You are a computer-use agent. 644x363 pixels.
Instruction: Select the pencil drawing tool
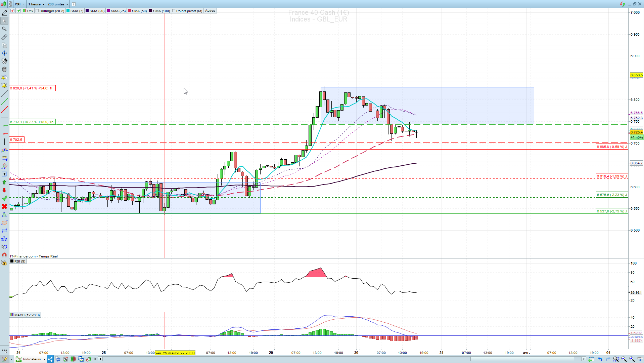click(x=4, y=13)
